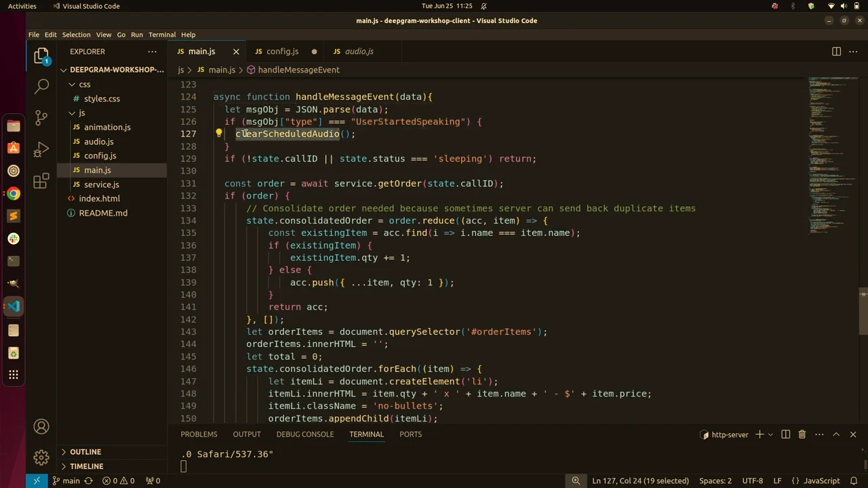Click the Files icon in Ubuntu dock
This screenshot has width=868, height=488.
click(14, 125)
